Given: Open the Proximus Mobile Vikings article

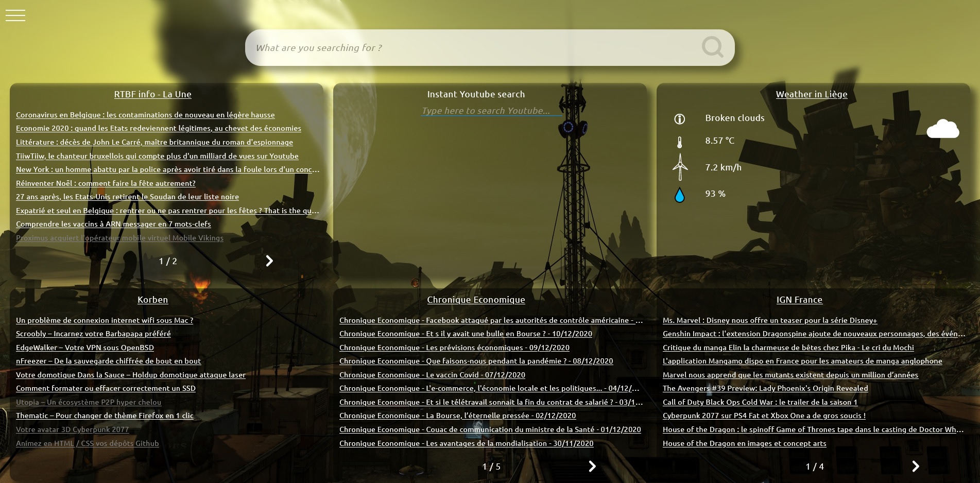Looking at the screenshot, I should coord(119,238).
